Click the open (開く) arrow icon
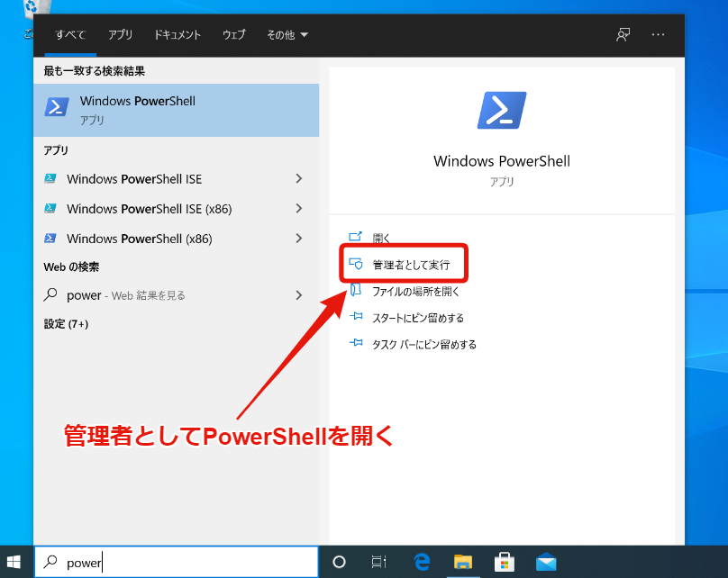Screen dimensions: 728x578 (355, 237)
